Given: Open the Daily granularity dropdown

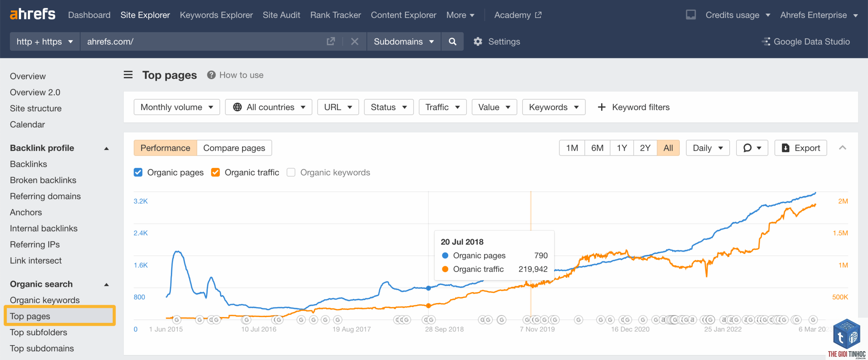Looking at the screenshot, I should 708,148.
